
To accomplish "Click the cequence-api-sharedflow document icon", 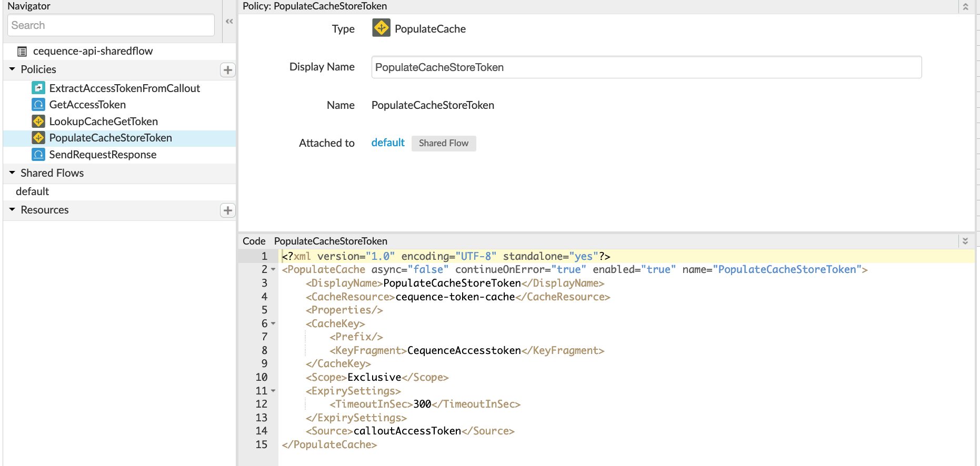I will pyautogui.click(x=22, y=52).
